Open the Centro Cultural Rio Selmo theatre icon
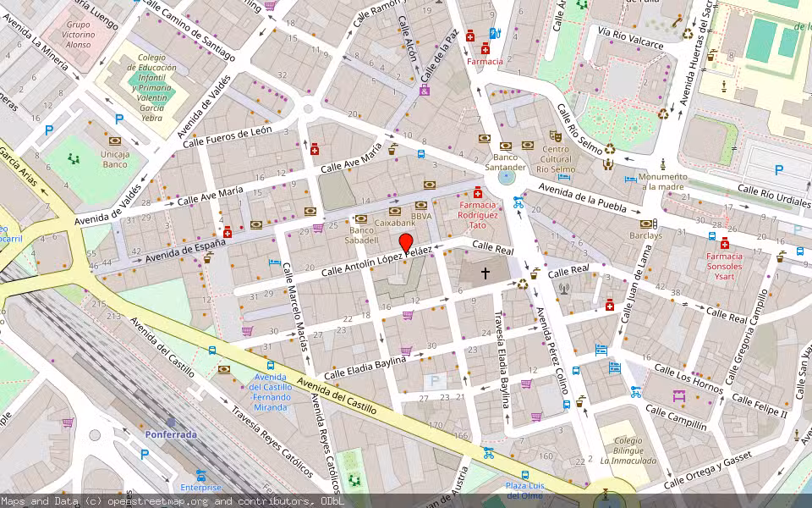812x508 pixels. click(556, 136)
